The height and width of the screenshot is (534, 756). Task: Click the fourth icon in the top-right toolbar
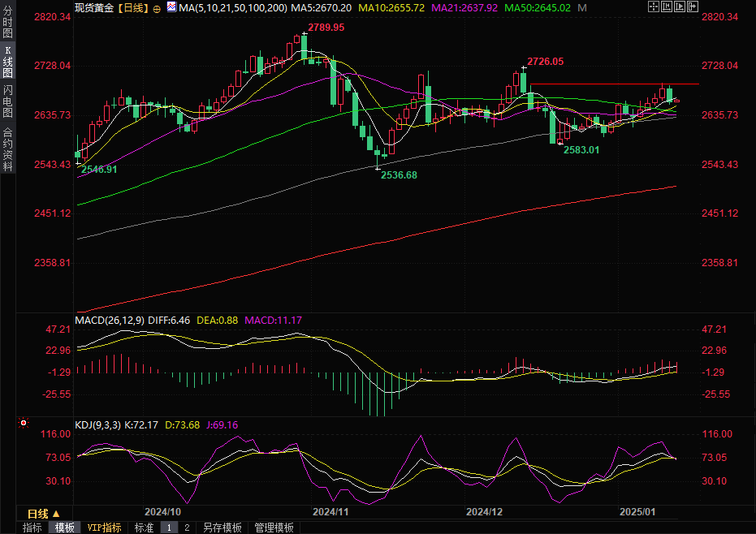691,6
